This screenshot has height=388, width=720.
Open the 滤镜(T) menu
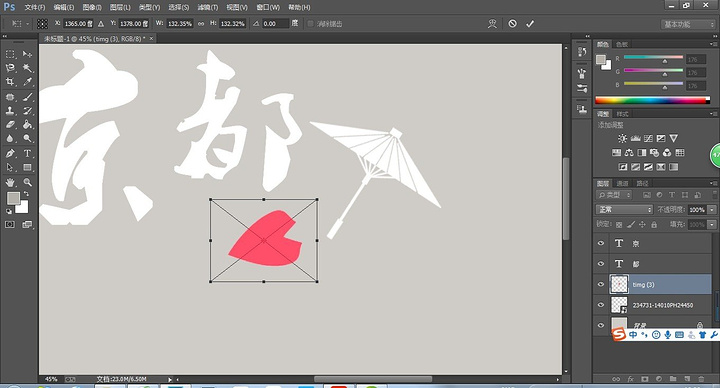tap(208, 7)
